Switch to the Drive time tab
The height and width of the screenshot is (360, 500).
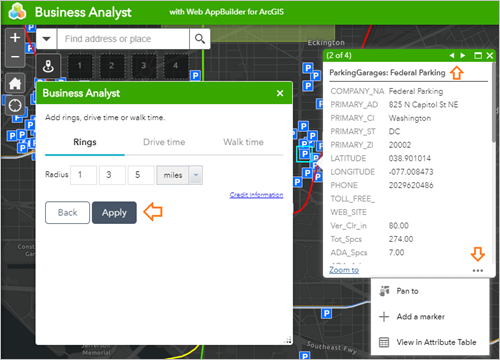click(x=164, y=142)
